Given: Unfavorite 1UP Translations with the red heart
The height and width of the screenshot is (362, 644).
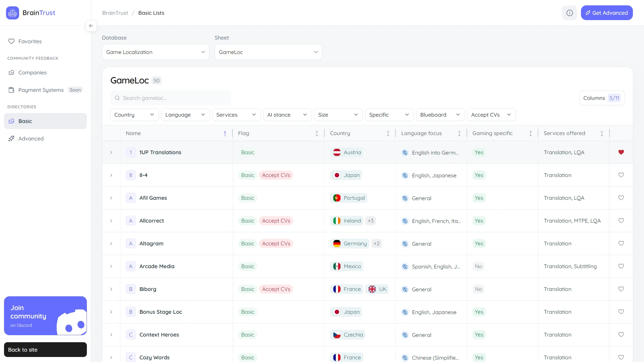Looking at the screenshot, I should (x=621, y=152).
